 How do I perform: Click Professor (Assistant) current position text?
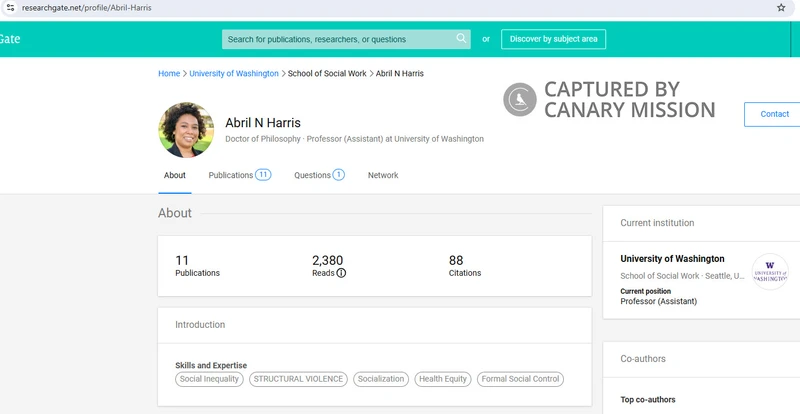point(659,301)
